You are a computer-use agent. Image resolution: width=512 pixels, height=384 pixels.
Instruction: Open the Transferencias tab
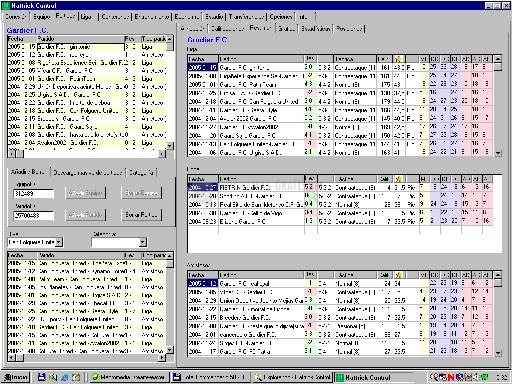coord(247,16)
